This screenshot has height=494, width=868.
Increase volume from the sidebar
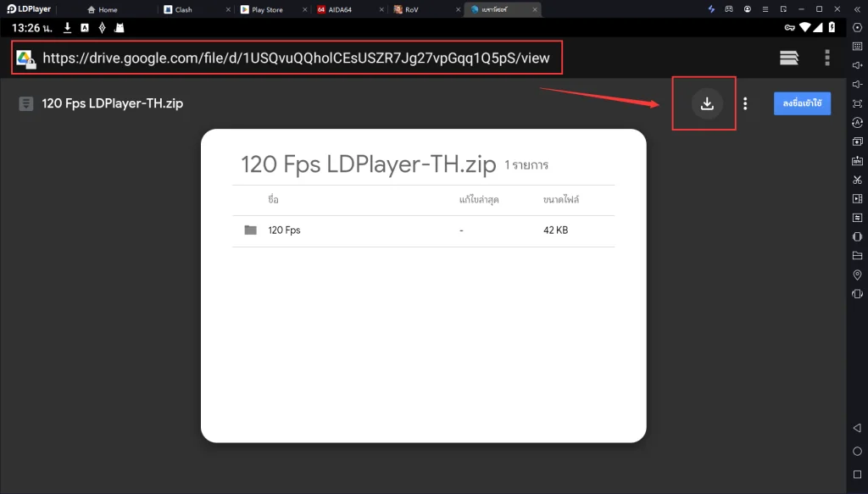coord(858,65)
